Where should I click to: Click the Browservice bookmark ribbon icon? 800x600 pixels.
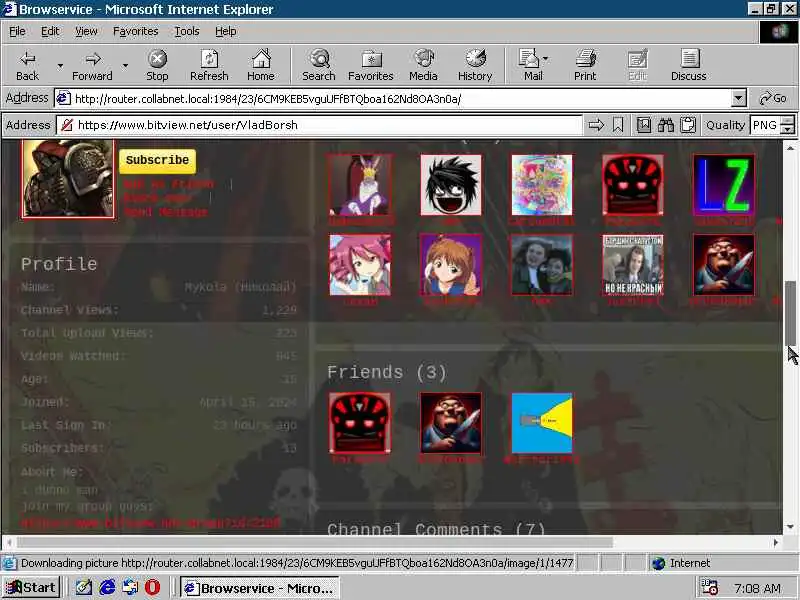[x=618, y=125]
